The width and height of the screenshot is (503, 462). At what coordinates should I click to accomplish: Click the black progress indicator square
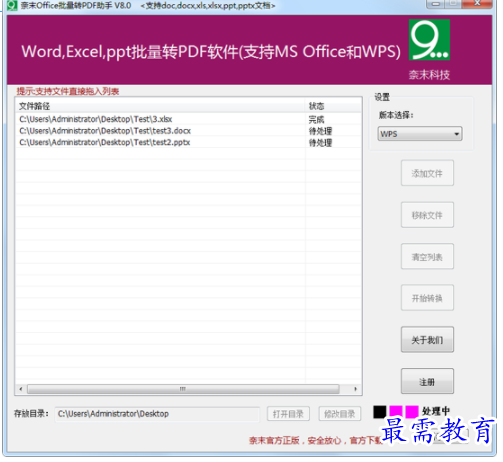coord(380,412)
